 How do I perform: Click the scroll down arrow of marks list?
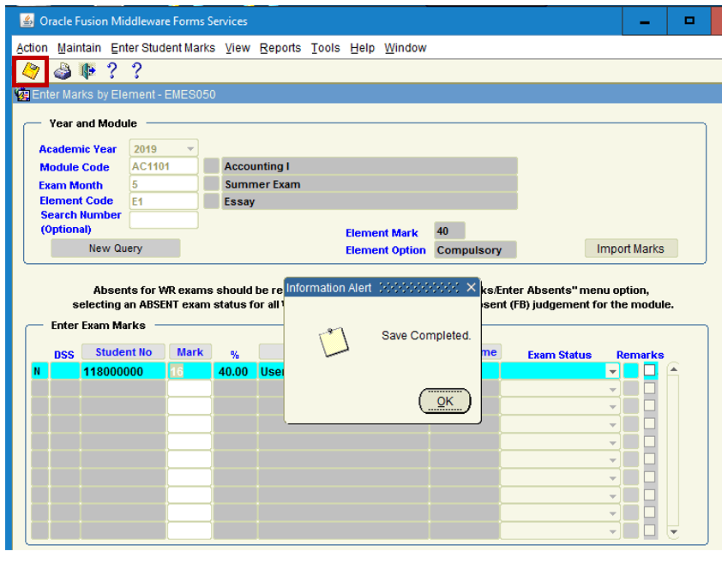click(673, 531)
